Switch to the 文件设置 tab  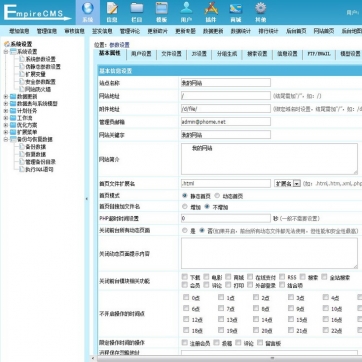point(171,54)
